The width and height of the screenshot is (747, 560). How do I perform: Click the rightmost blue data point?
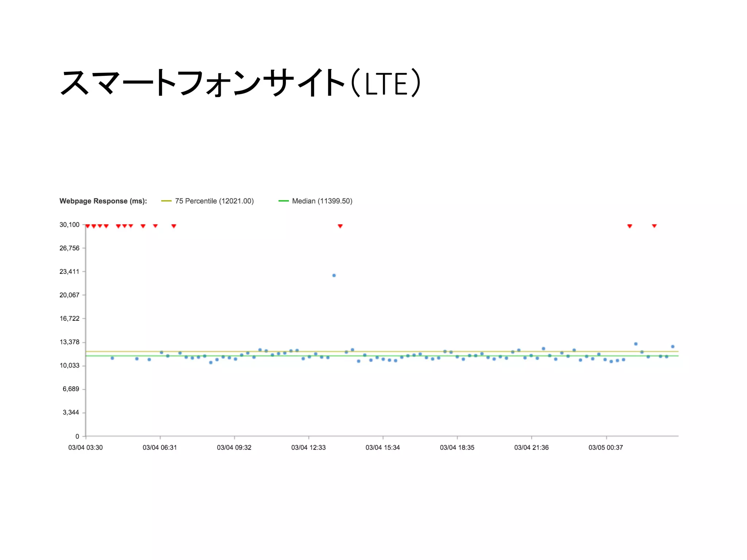tap(673, 346)
